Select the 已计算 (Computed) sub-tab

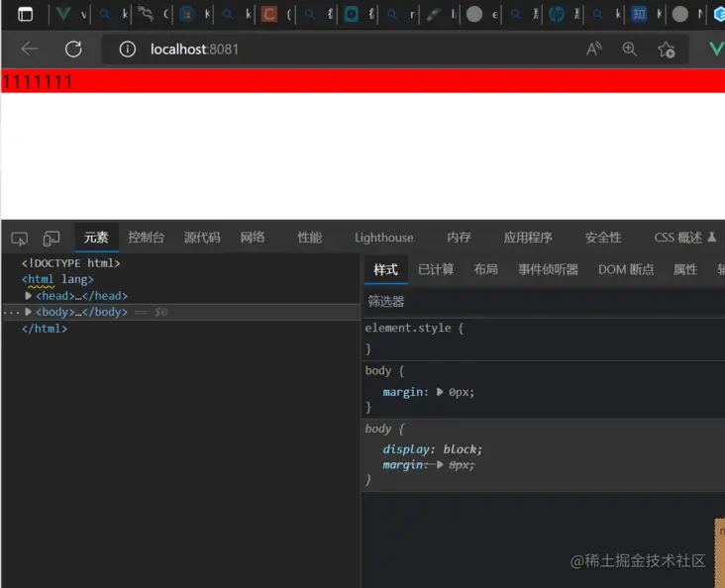pyautogui.click(x=436, y=269)
